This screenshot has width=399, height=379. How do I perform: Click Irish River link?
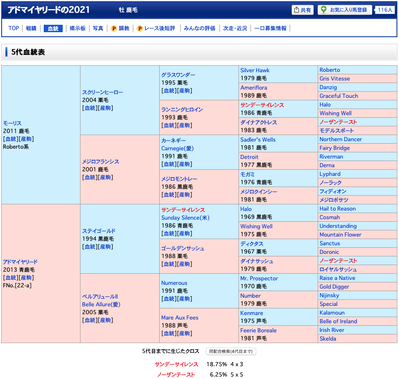tap(332, 330)
